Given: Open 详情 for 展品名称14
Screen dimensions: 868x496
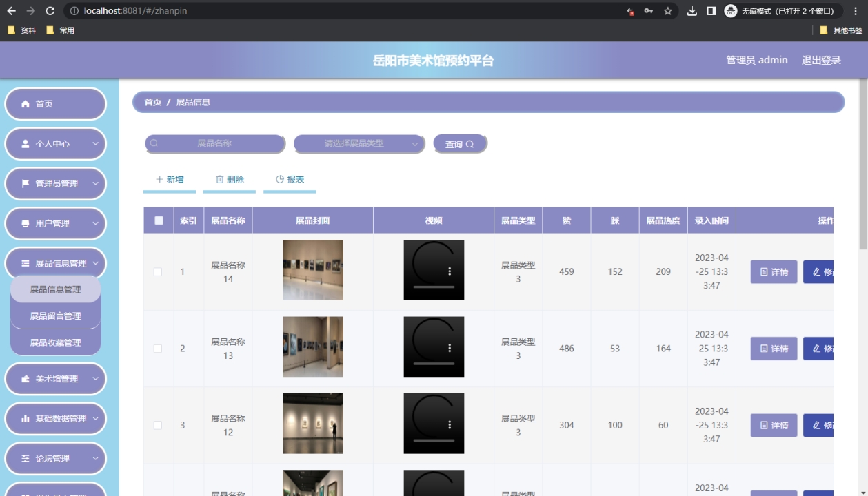Looking at the screenshot, I should click(x=774, y=272).
